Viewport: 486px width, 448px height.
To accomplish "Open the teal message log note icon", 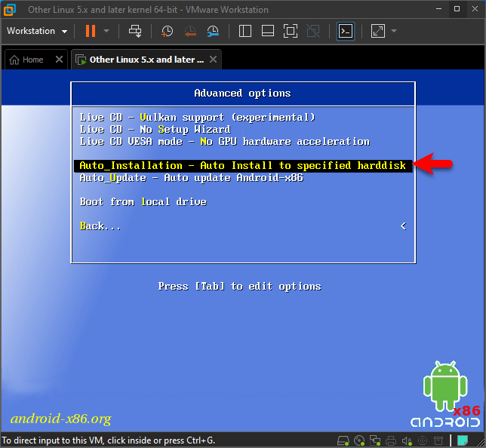I will click(463, 440).
